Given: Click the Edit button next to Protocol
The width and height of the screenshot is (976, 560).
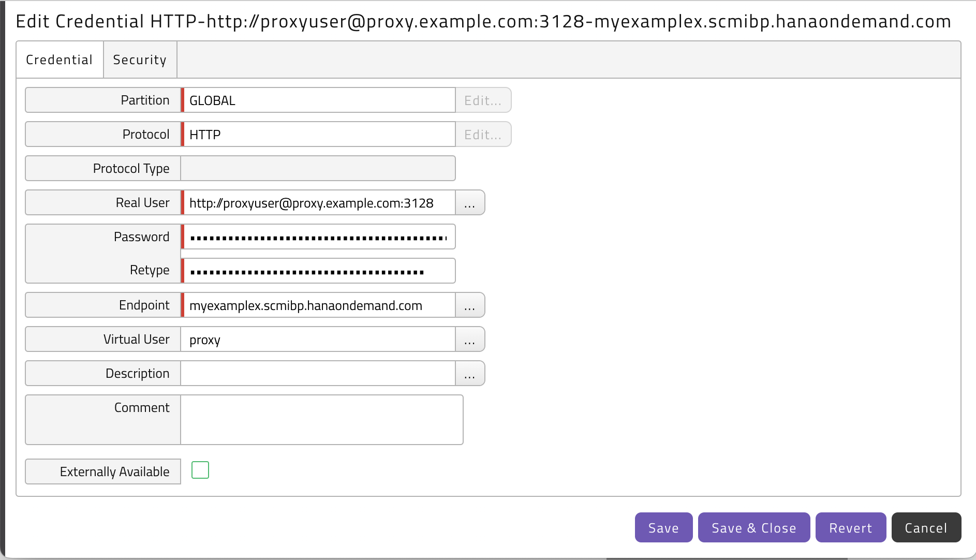Looking at the screenshot, I should pyautogui.click(x=483, y=134).
